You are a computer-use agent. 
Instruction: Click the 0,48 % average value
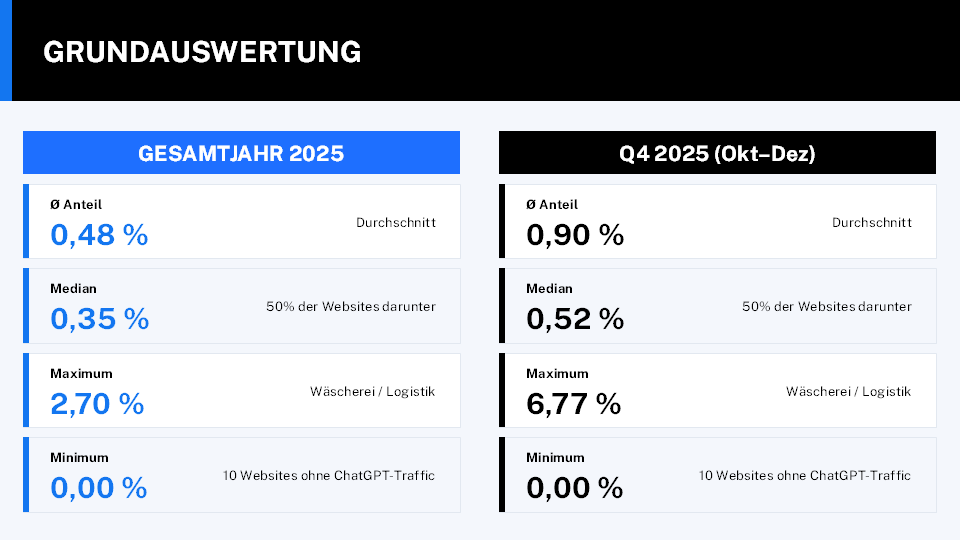99,235
